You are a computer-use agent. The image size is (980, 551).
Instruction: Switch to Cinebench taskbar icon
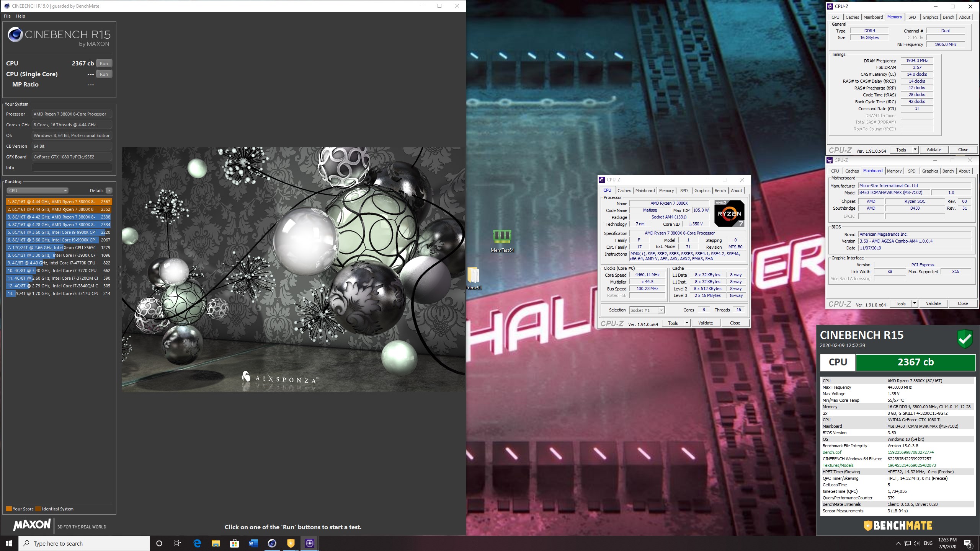(272, 543)
